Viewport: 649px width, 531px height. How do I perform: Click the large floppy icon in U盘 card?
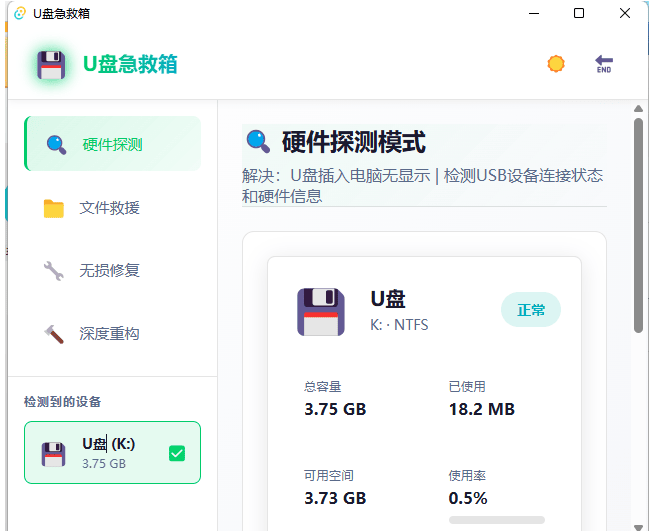[x=321, y=312]
